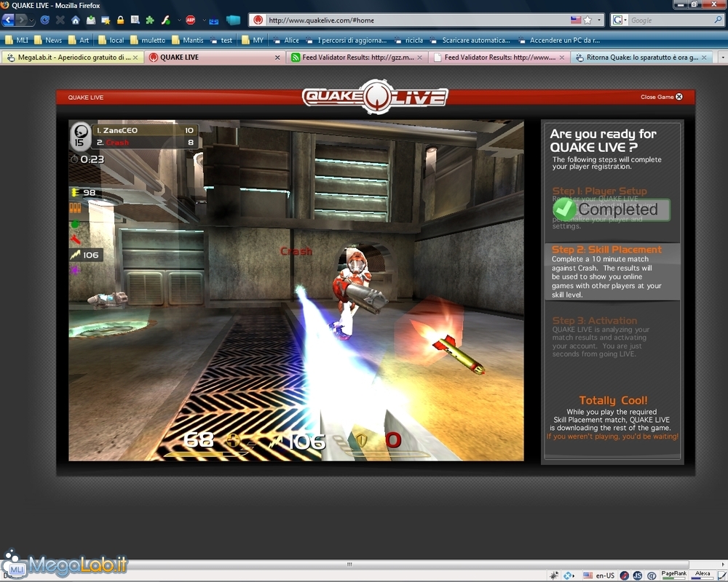This screenshot has width=728, height=582.
Task: Click the Step 2: Skill Placement panel
Action: tap(612, 272)
